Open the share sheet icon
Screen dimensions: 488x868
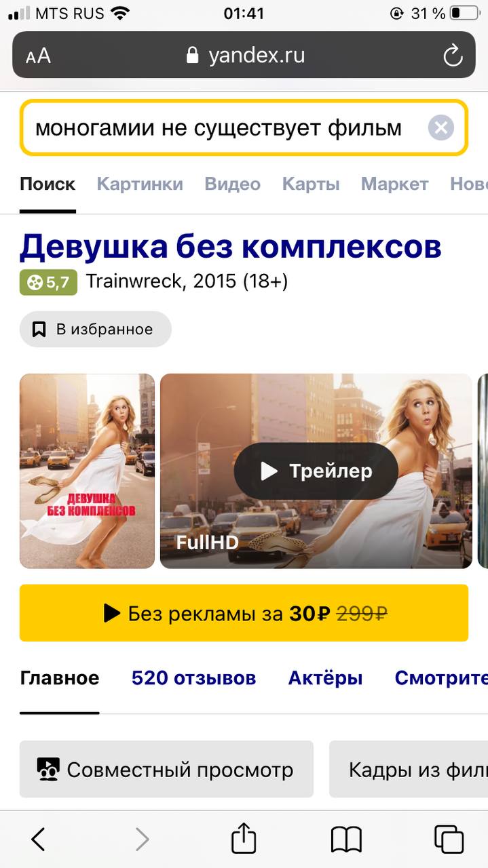coord(244,837)
